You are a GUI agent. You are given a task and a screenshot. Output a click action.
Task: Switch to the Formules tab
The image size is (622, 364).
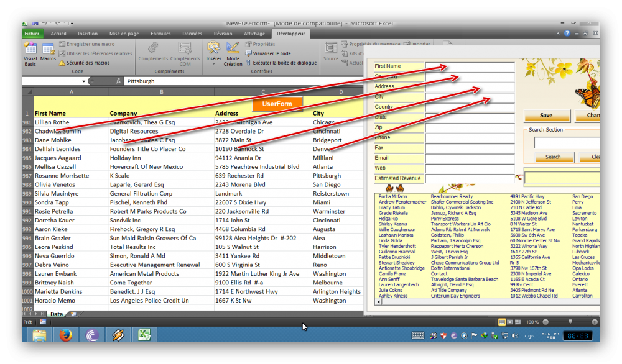pyautogui.click(x=160, y=34)
